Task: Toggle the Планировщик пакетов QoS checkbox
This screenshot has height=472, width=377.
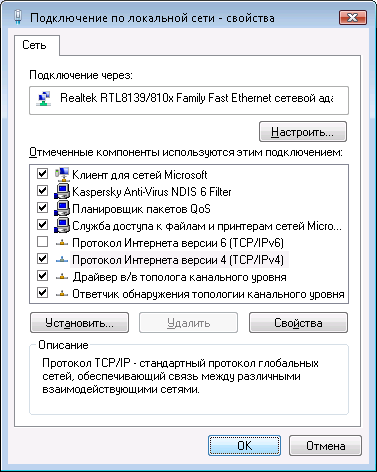Action: [x=42, y=208]
